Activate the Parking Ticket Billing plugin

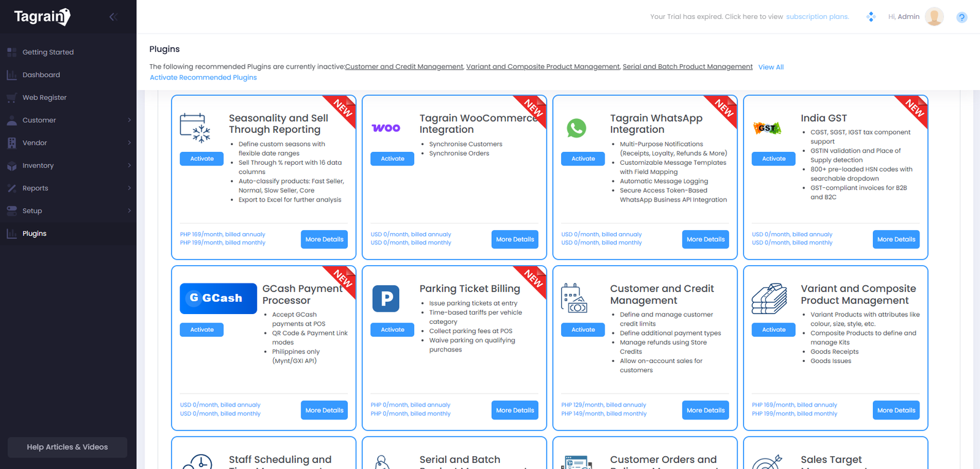coord(393,329)
